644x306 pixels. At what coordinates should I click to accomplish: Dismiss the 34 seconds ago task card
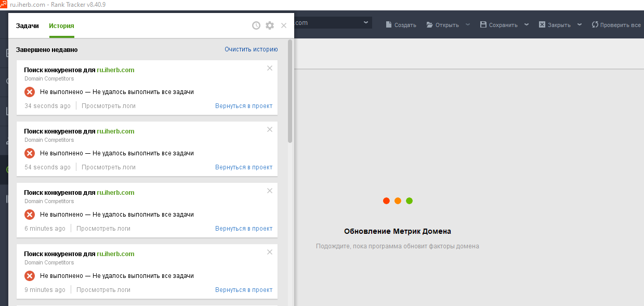click(269, 68)
